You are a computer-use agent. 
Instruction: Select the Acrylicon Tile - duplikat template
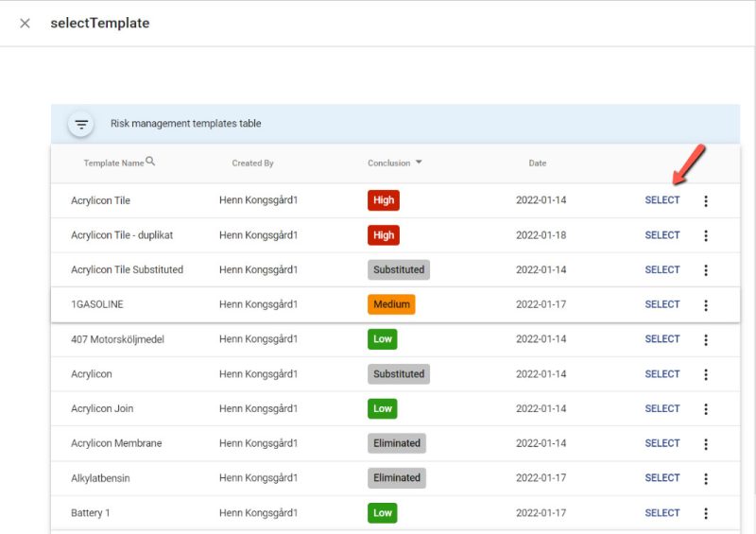click(x=662, y=235)
